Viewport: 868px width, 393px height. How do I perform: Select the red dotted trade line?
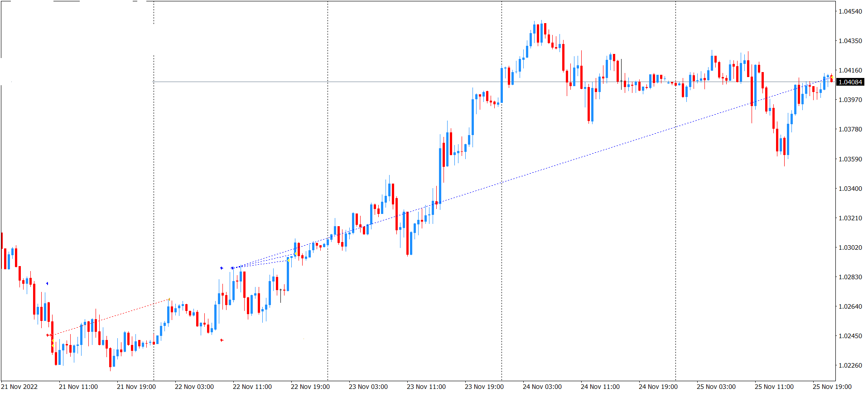click(x=111, y=317)
